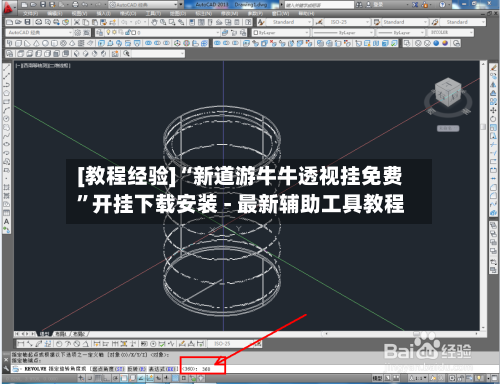The image size is (500, 384).
Task: Open the 修改(M) menu
Action: coord(230,14)
